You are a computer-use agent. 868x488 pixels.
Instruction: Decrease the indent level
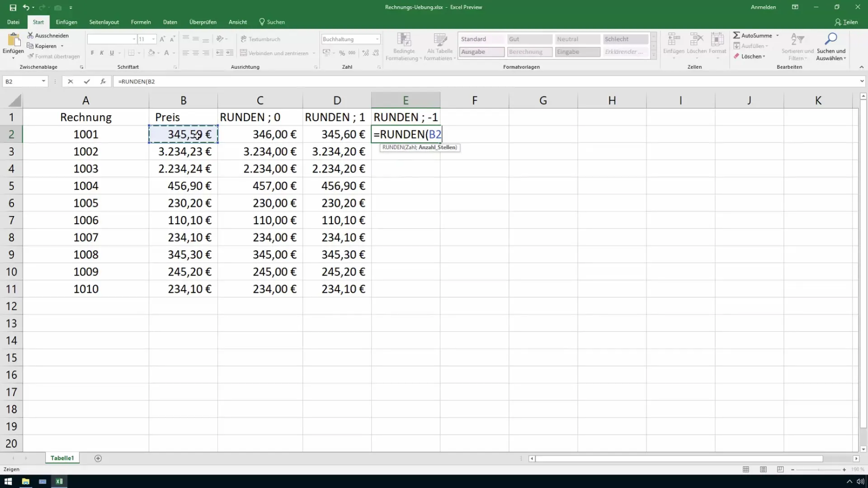(220, 53)
